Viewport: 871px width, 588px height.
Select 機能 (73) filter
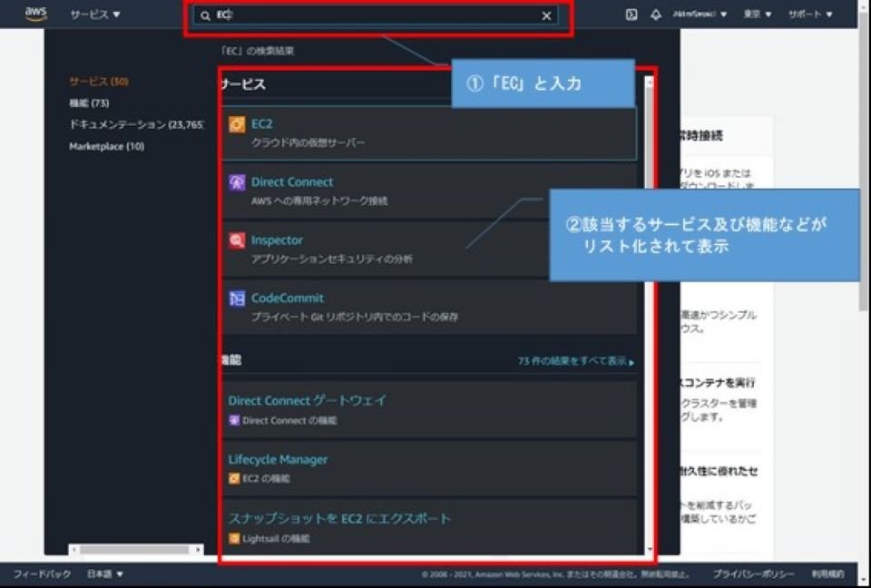coord(89,103)
